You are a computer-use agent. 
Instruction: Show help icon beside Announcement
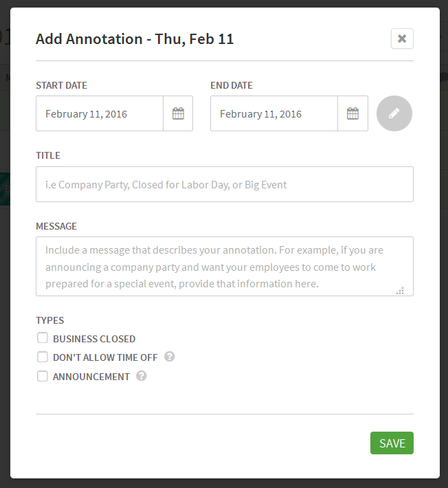coord(142,376)
